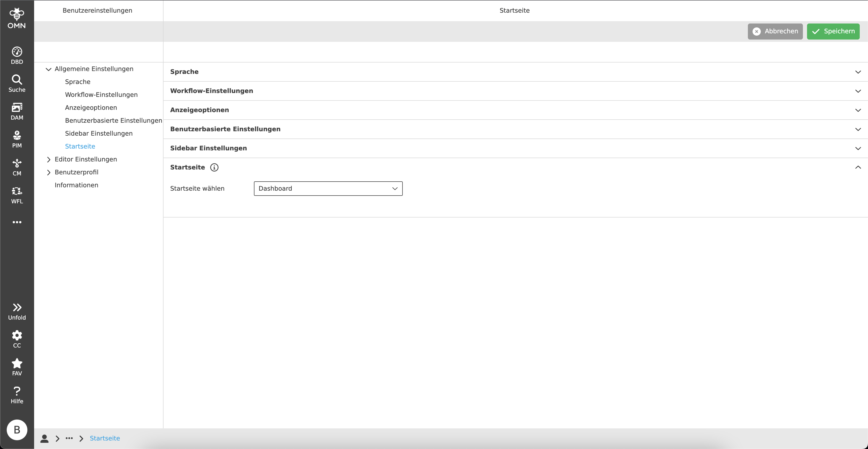Screen dimensions: 868x449
Task: Expand the Benutzerprofil tree node
Action: tap(49, 172)
